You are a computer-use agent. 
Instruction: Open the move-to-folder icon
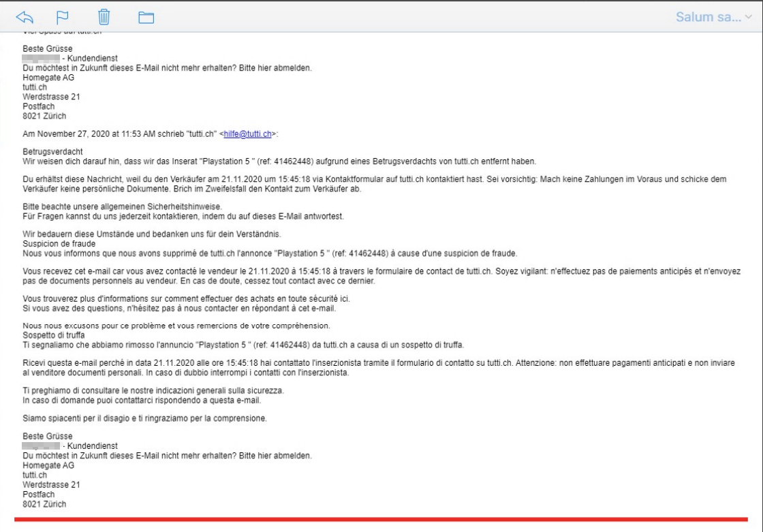coord(146,17)
